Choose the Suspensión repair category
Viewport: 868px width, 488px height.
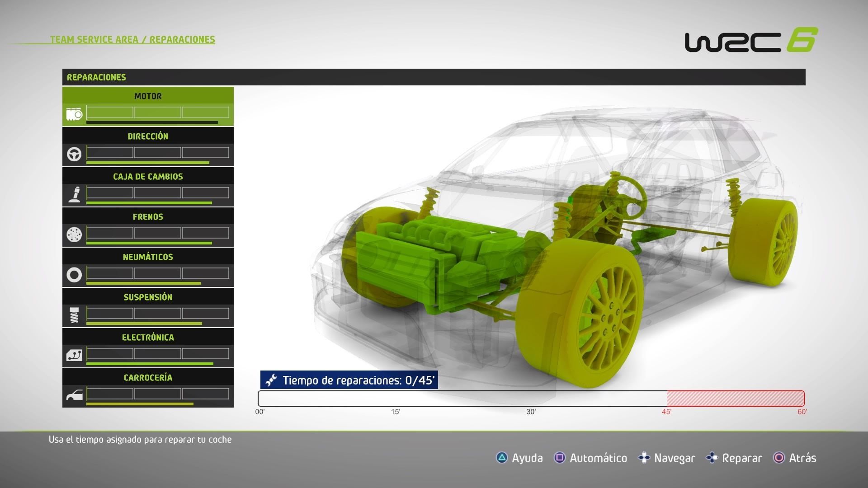[x=148, y=297]
